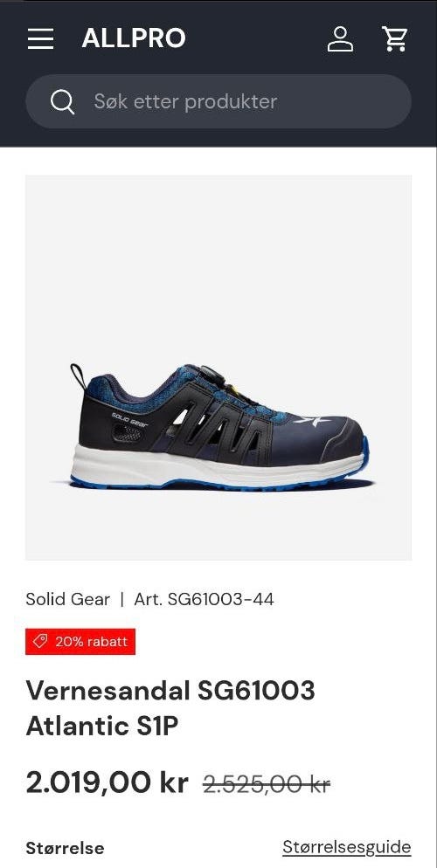Viewport: 437px width, 868px height.
Task: Open the shopping cart
Action: tap(395, 38)
